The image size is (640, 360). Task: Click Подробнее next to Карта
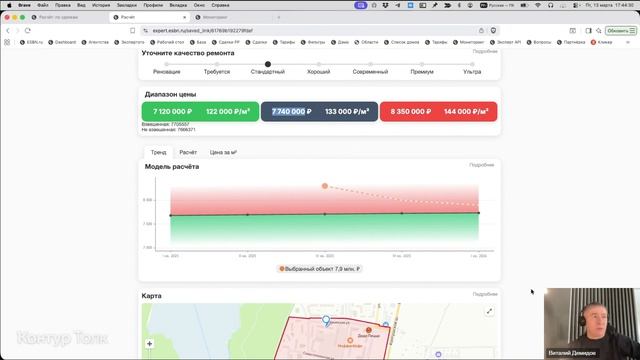coord(485,294)
